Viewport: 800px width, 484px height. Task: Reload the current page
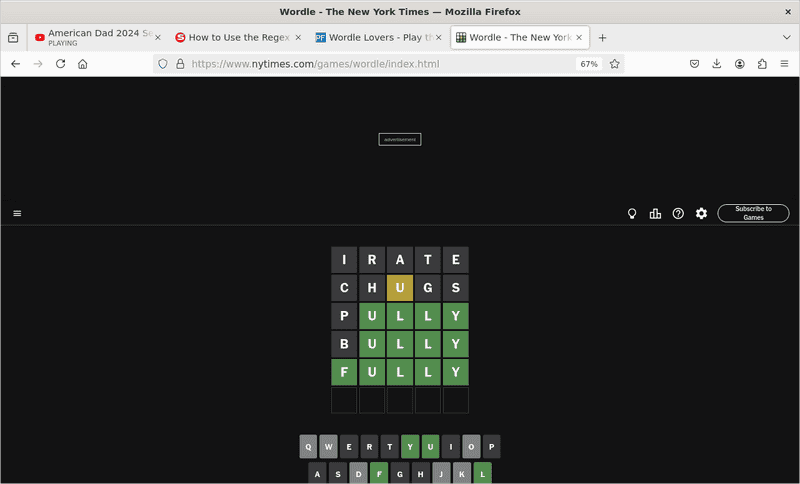click(61, 64)
